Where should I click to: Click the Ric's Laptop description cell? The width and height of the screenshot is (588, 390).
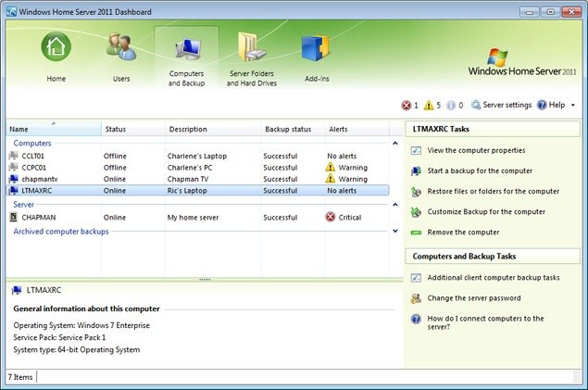click(187, 191)
